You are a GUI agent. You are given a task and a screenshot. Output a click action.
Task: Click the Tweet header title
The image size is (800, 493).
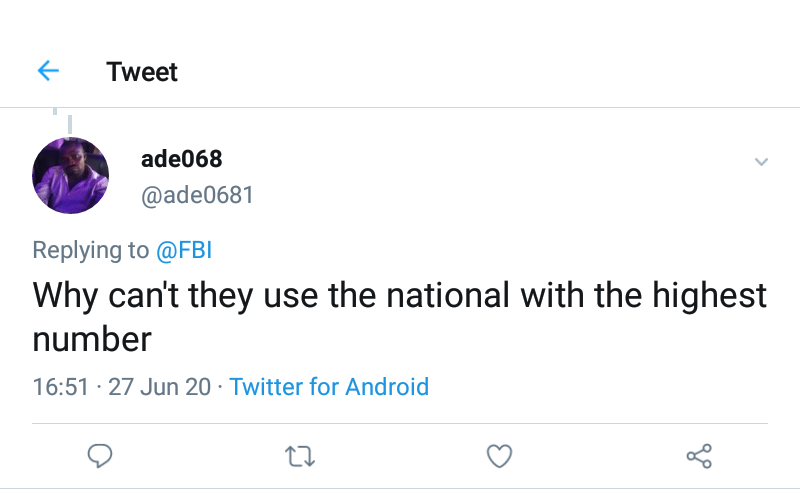(x=142, y=72)
